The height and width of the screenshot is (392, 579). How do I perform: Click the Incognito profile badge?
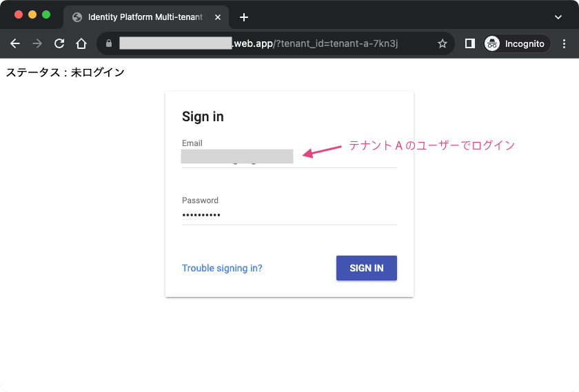tap(517, 43)
